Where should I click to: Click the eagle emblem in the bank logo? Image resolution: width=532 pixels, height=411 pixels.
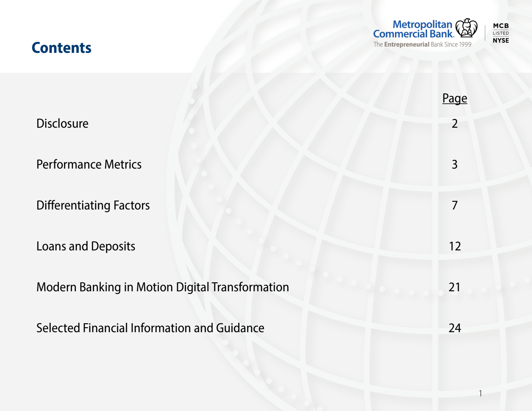tap(466, 28)
